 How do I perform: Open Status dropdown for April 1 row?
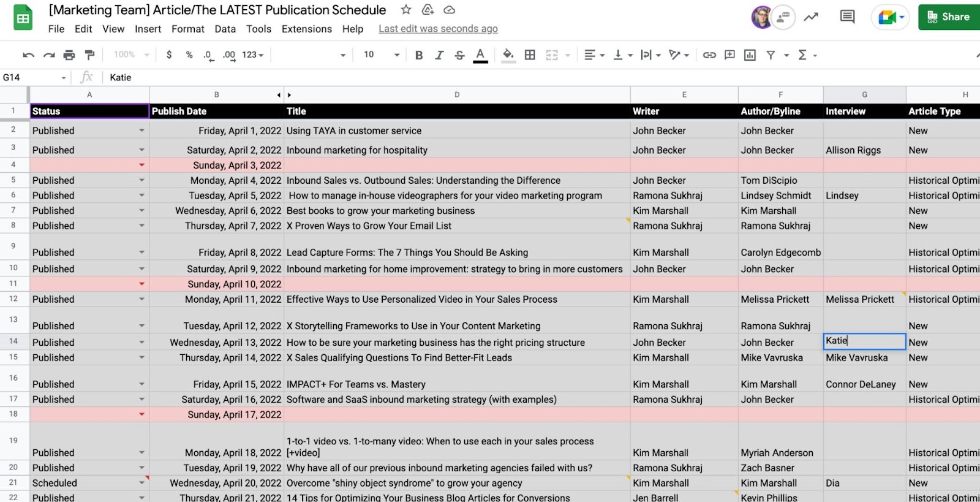coord(141,131)
